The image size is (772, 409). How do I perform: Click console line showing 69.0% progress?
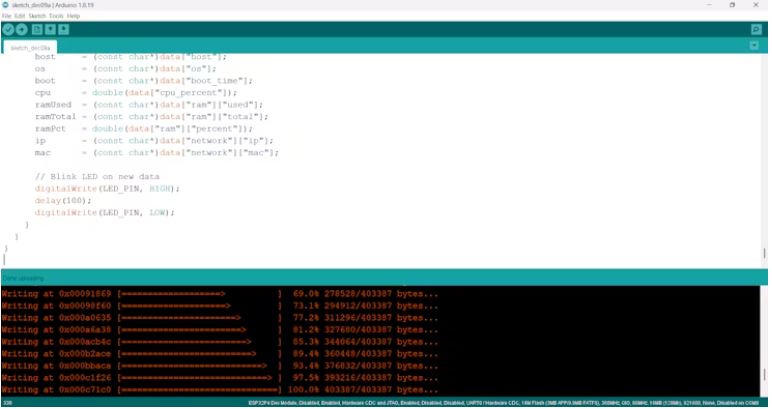click(220, 294)
